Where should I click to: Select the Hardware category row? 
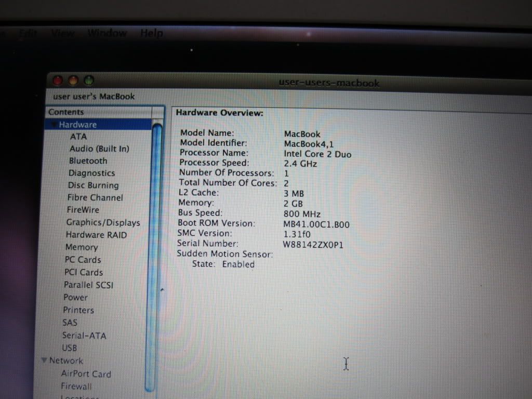coord(98,125)
